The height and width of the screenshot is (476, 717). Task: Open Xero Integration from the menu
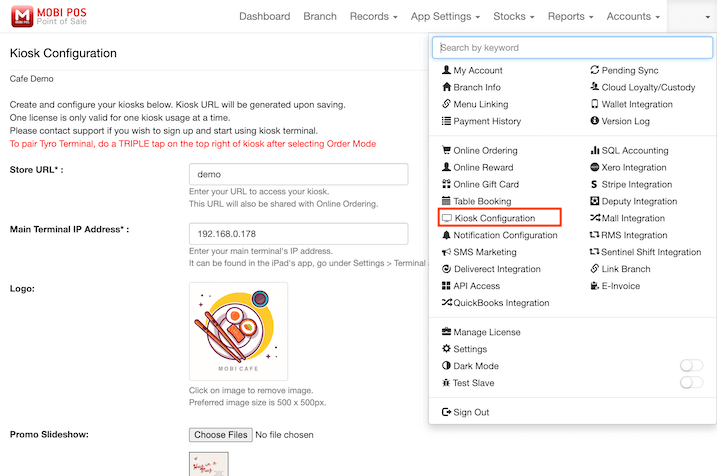click(x=633, y=168)
